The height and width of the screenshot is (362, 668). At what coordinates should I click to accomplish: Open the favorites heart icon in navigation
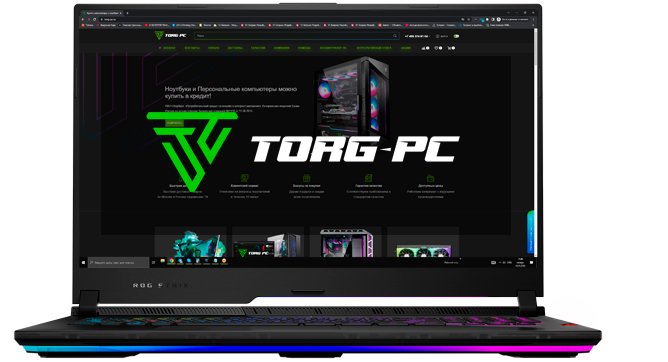click(438, 48)
